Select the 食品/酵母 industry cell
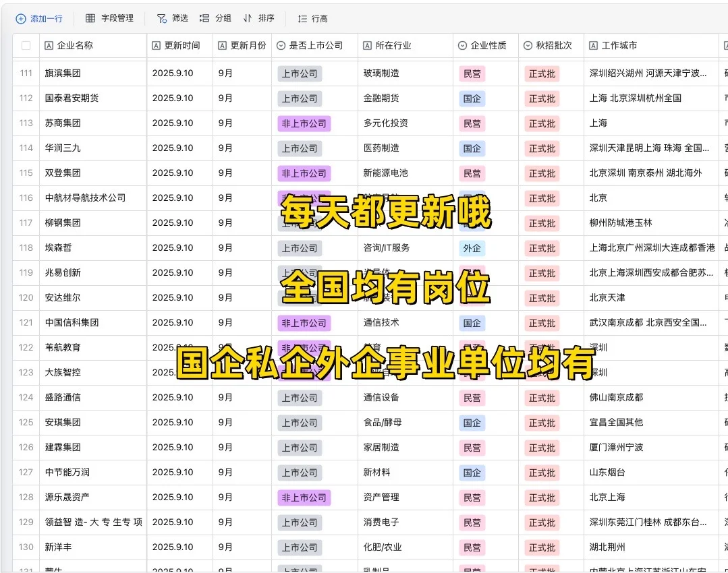This screenshot has height=573, width=728. tap(405, 423)
